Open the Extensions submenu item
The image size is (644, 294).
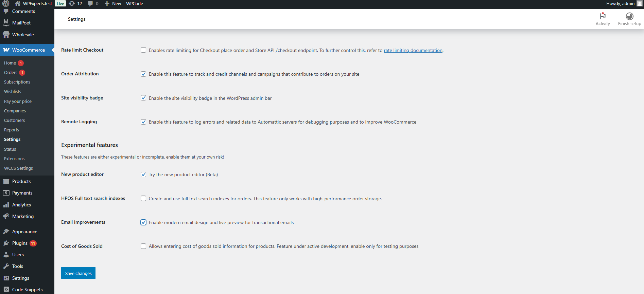14,159
